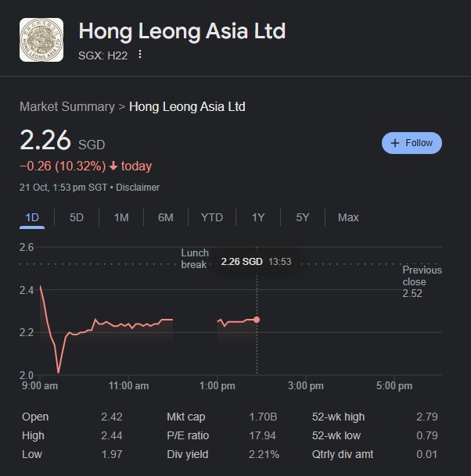Show the 5Y chart range
The width and height of the screenshot is (471, 476).
coord(303,217)
